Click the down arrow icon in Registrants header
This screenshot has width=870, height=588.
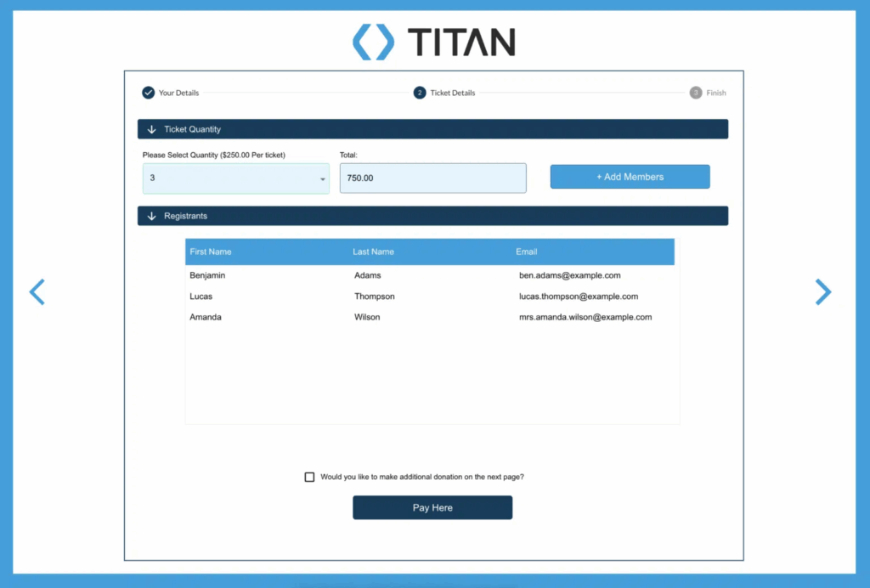click(x=152, y=216)
